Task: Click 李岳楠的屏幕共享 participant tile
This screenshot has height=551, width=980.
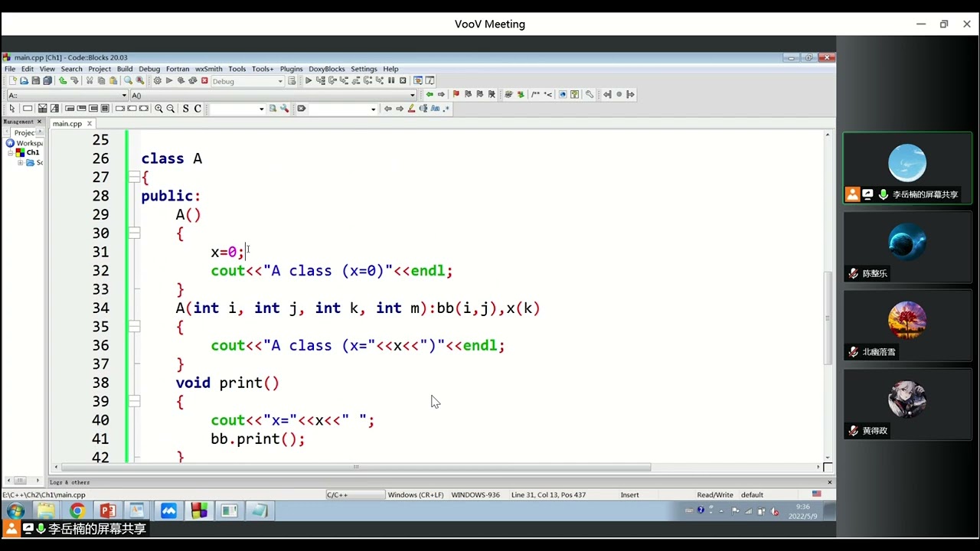Action: pyautogui.click(x=907, y=168)
